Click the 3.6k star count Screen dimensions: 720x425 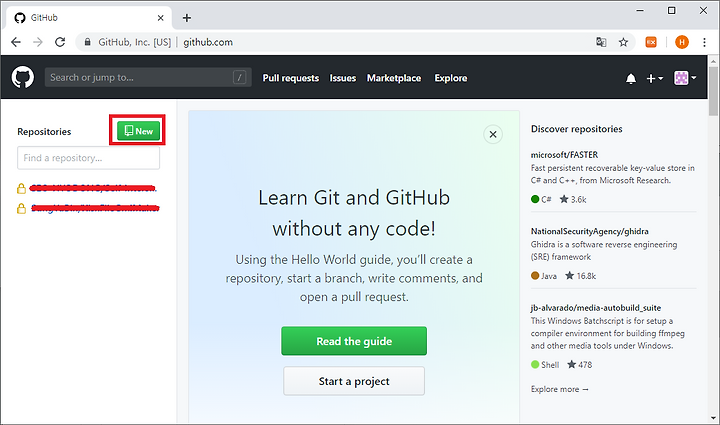[573, 199]
